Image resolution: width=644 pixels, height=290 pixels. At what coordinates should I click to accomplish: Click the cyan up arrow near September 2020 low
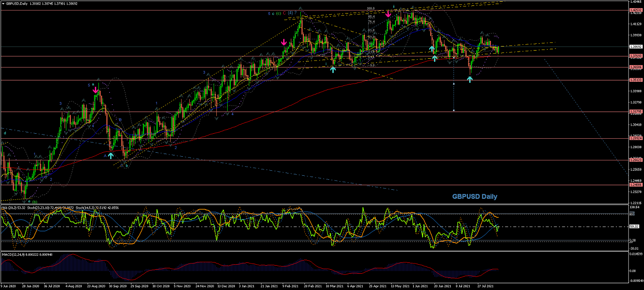(x=111, y=155)
